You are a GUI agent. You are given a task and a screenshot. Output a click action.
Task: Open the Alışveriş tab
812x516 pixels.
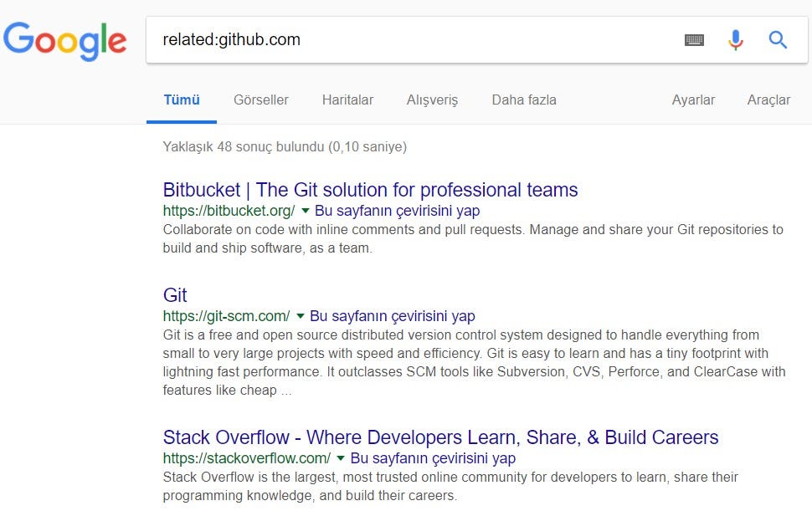433,100
